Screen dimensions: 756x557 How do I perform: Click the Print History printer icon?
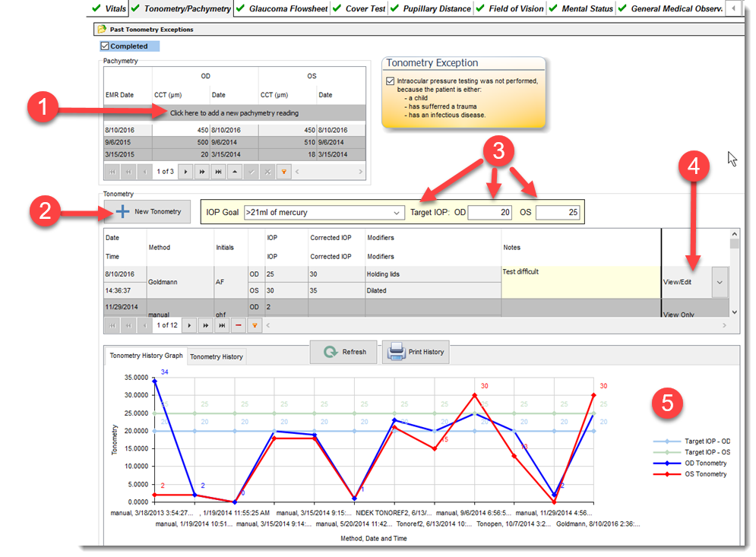[x=397, y=352]
